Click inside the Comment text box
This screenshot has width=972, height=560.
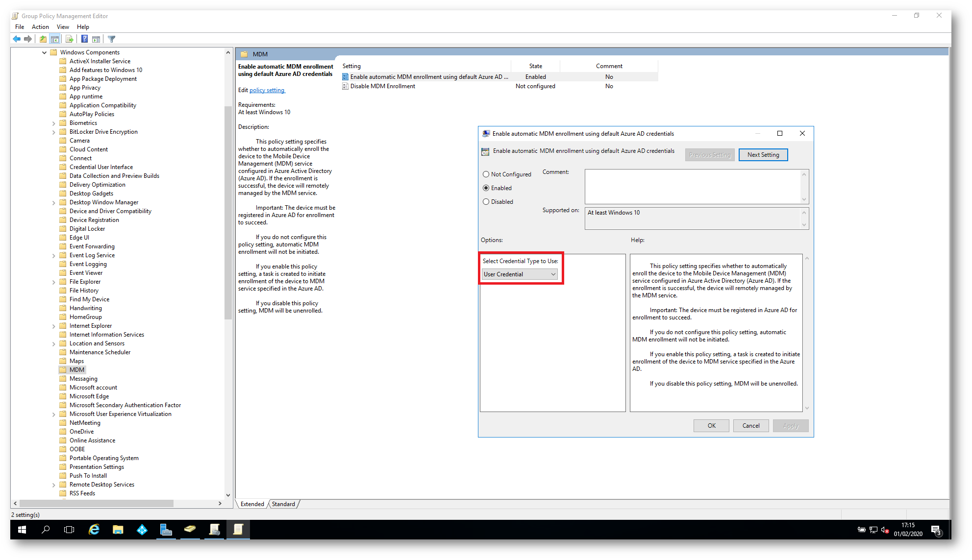693,187
